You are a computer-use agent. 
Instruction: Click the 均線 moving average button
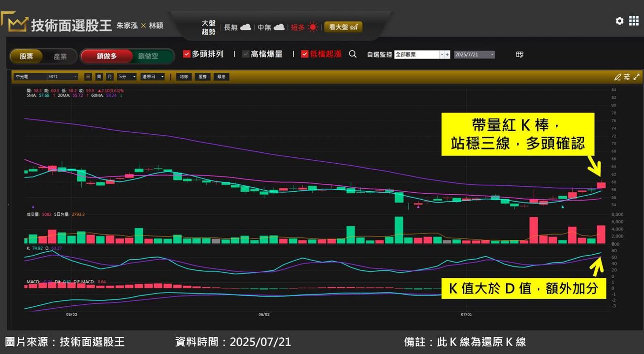pos(183,77)
